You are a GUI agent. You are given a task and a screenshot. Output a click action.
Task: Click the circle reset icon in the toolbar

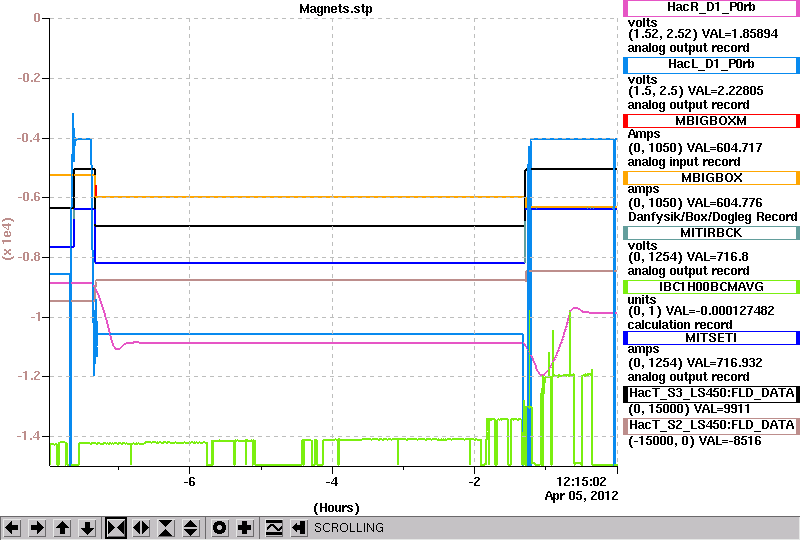click(220, 528)
